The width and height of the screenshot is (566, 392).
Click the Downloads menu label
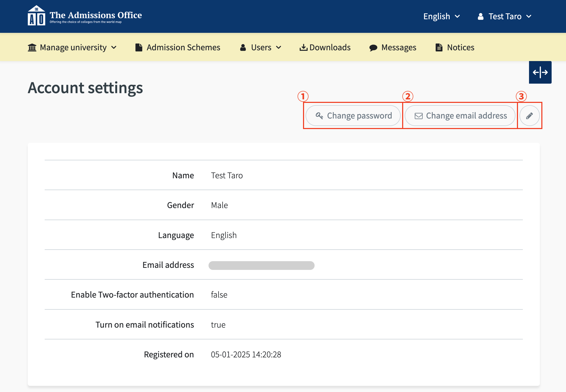click(330, 47)
